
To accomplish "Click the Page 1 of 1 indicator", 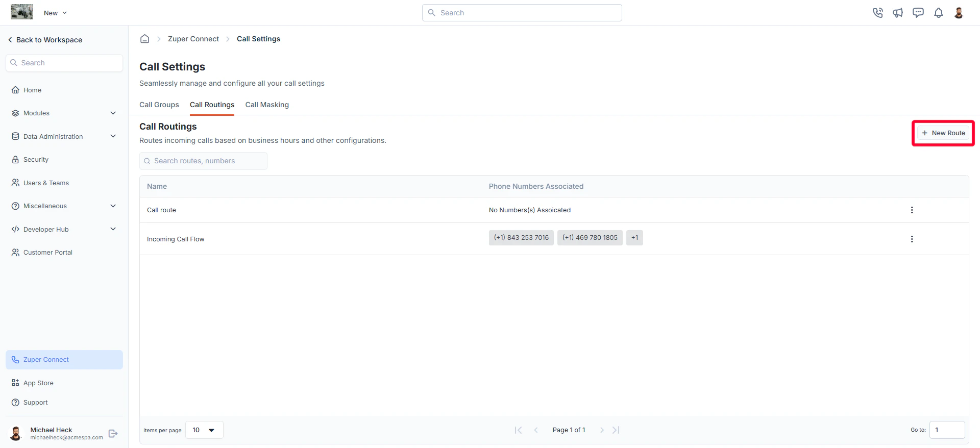I will point(569,430).
